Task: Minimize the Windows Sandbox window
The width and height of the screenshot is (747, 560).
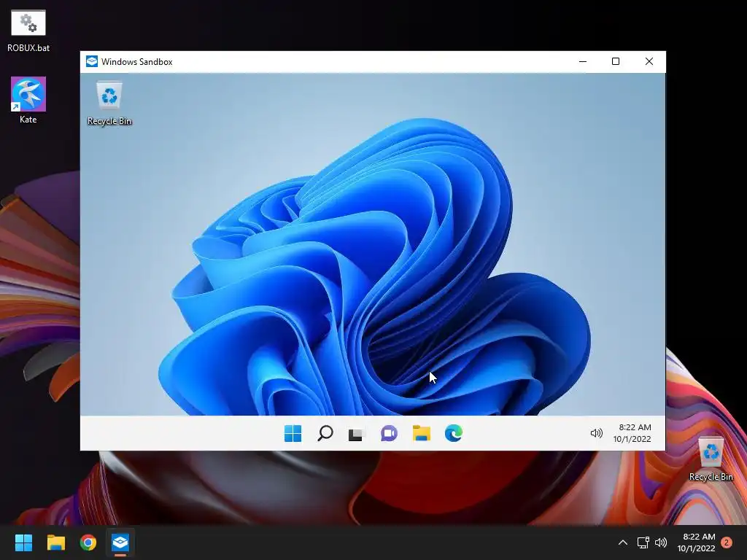Action: click(583, 61)
